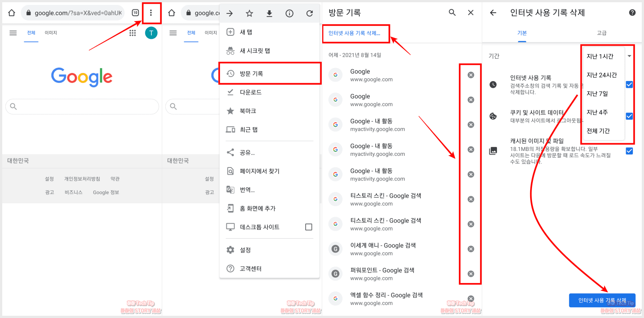Image resolution: width=644 pixels, height=318 pixels.
Task: Tap the share icon next to 공유...
Action: coord(230,152)
